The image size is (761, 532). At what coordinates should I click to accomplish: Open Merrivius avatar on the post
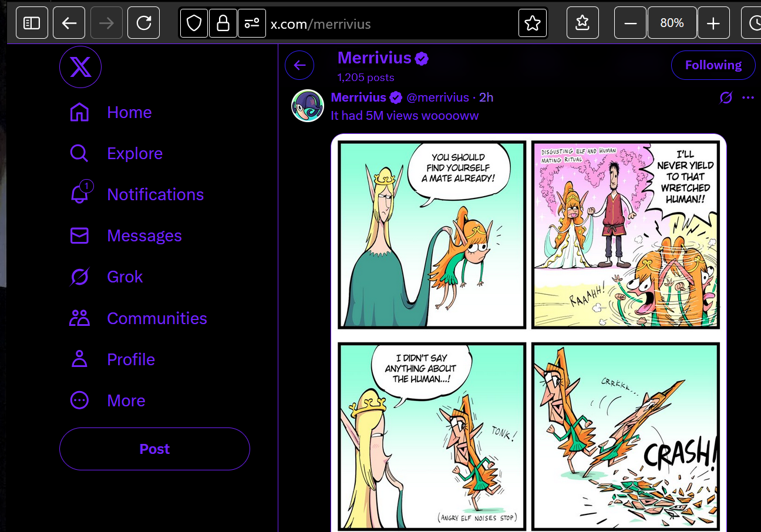click(308, 106)
